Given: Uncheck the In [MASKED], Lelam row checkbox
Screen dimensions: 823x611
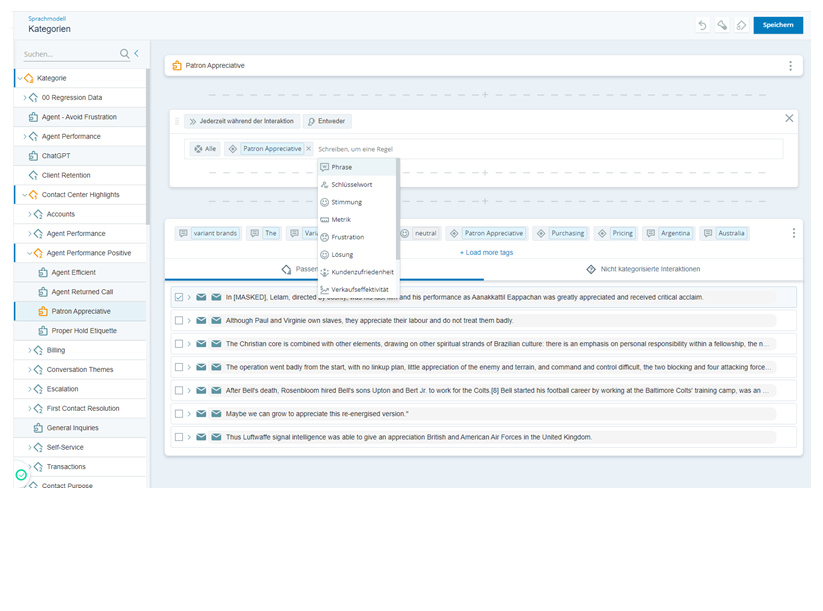Looking at the screenshot, I should click(x=179, y=297).
